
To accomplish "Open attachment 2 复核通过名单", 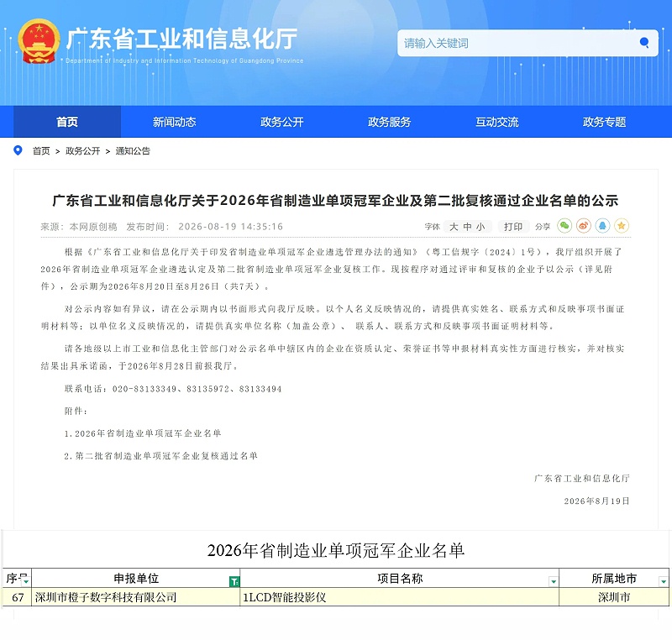I will [x=160, y=456].
